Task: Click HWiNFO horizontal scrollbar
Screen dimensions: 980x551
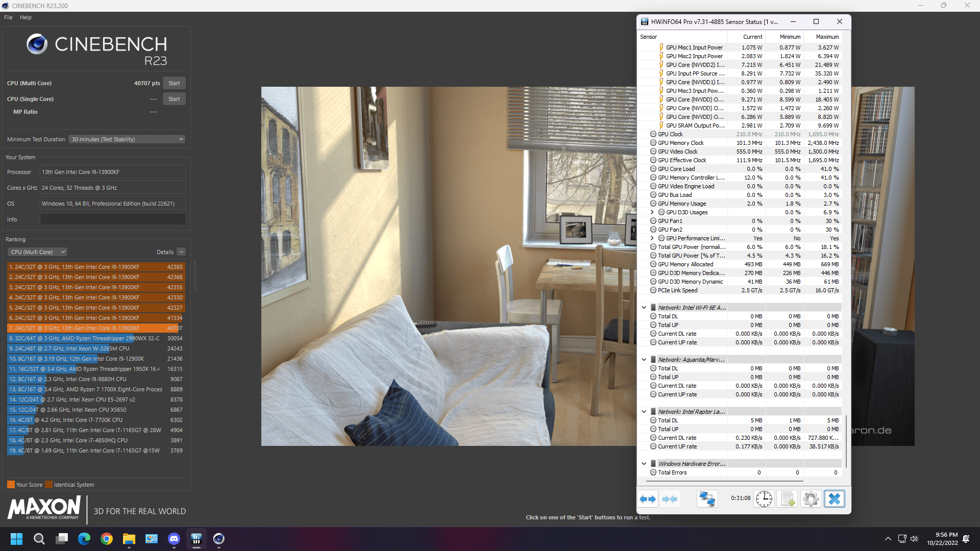Action: tap(725, 481)
